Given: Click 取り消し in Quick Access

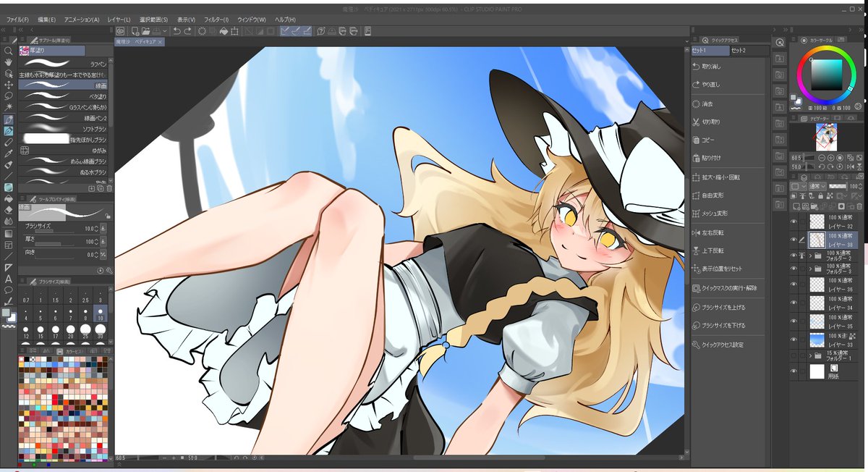Looking at the screenshot, I should (728, 66).
